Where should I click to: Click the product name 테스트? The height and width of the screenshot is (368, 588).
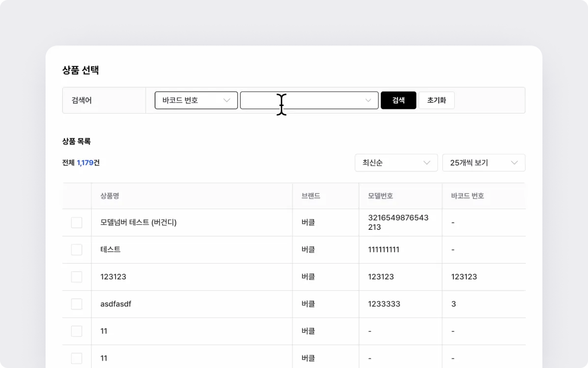tap(110, 250)
